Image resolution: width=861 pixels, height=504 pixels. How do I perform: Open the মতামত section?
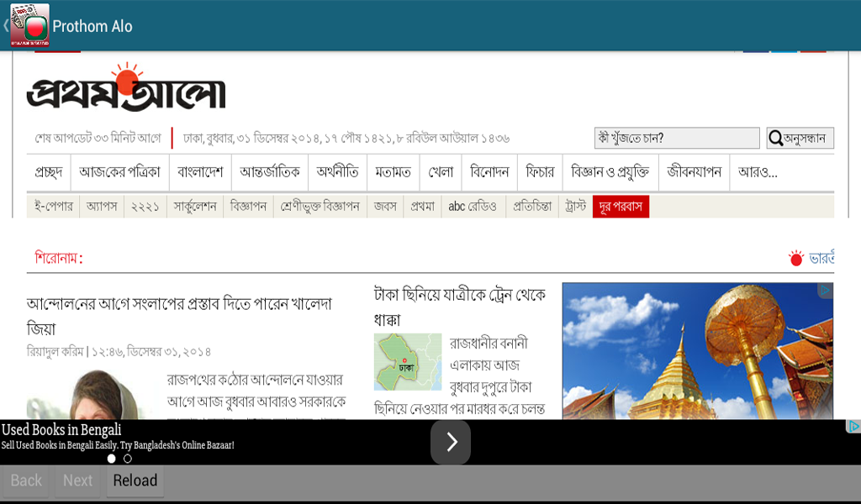pyautogui.click(x=394, y=172)
